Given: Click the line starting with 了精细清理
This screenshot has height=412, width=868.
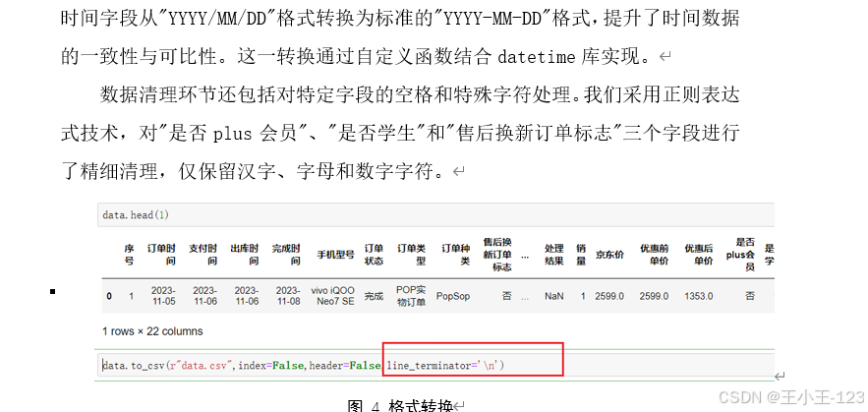Looking at the screenshot, I should click(x=256, y=172).
